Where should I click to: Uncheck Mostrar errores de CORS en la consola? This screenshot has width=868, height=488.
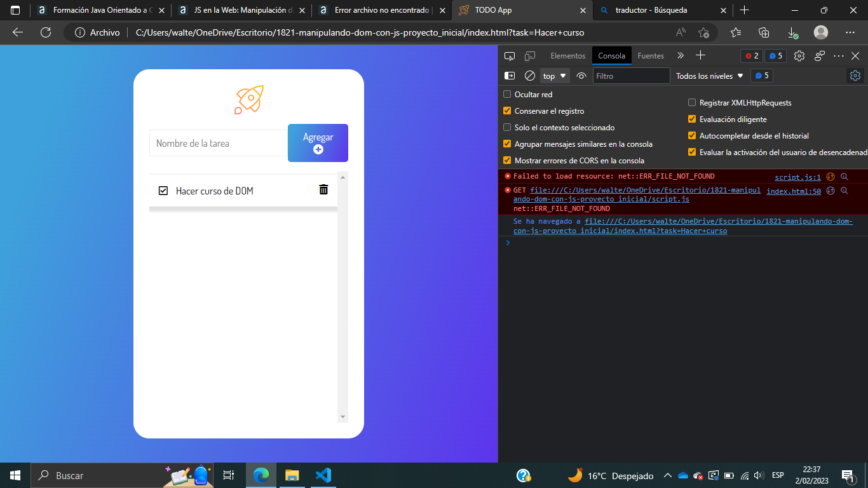(507, 160)
